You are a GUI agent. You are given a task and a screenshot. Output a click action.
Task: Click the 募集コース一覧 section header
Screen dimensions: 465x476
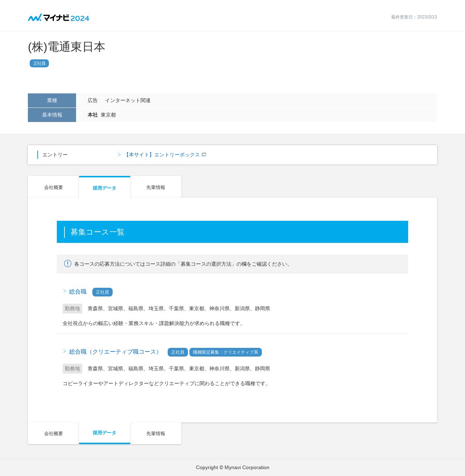pos(232,232)
